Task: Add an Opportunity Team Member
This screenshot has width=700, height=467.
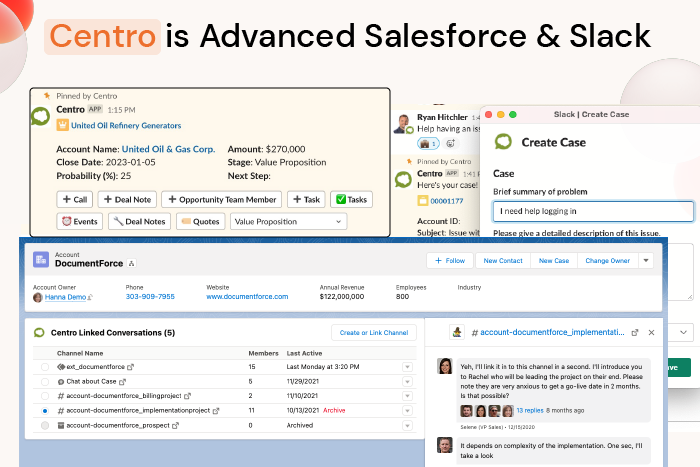Action: (x=221, y=200)
